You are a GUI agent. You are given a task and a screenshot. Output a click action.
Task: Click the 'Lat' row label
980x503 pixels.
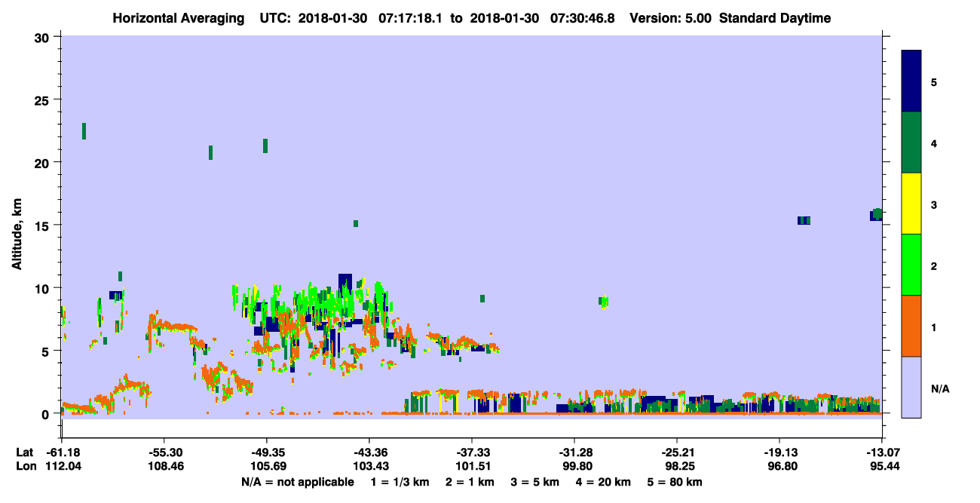coord(25,452)
